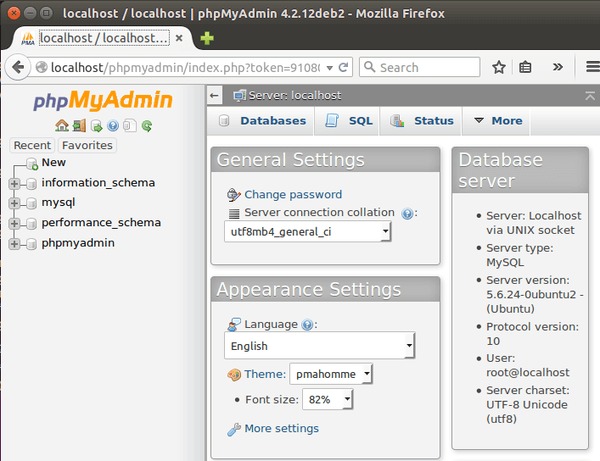Switch to the Status tab

click(421, 121)
